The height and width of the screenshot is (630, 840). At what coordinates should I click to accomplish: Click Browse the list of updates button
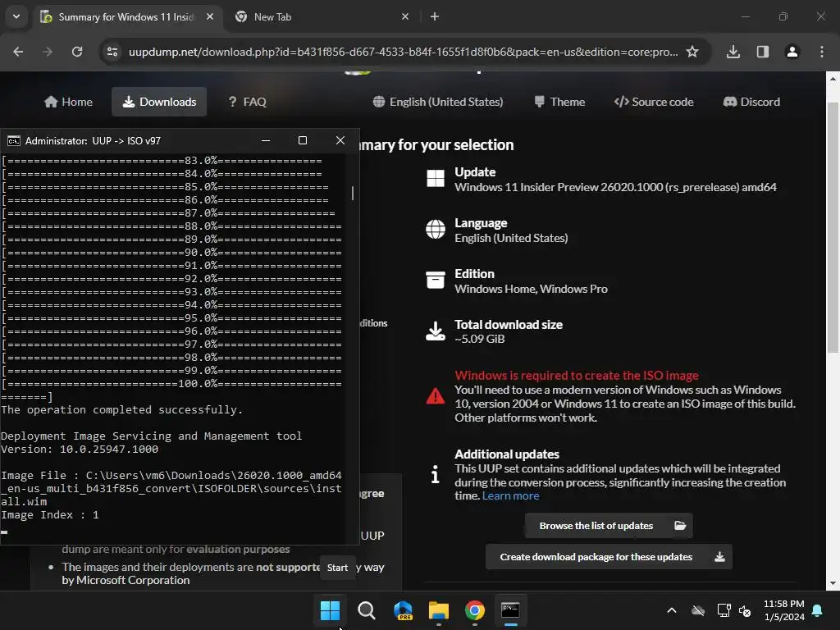click(x=609, y=526)
